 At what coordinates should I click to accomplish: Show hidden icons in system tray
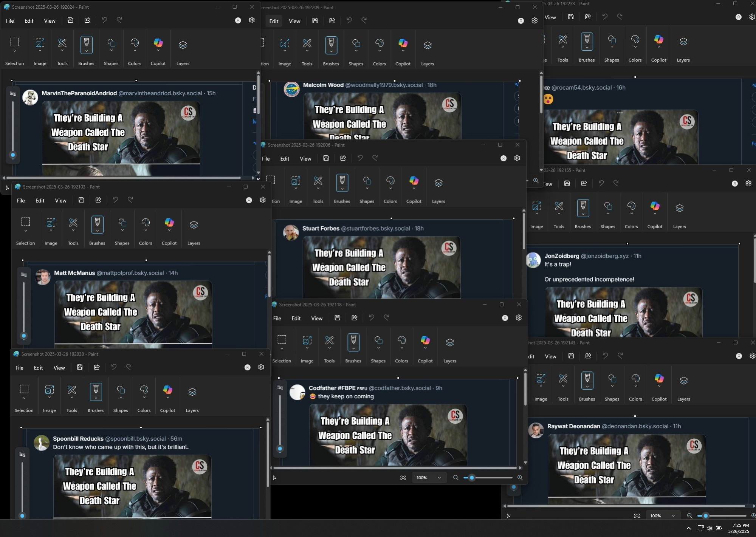click(x=689, y=528)
